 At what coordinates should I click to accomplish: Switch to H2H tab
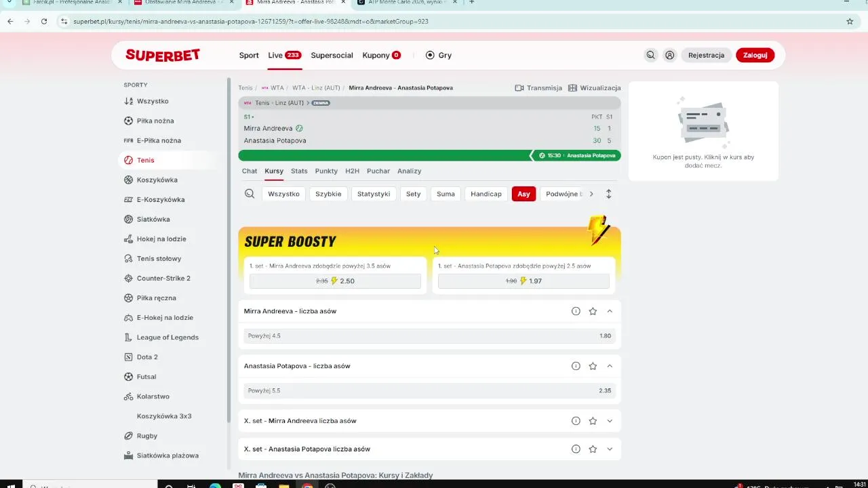[352, 171]
